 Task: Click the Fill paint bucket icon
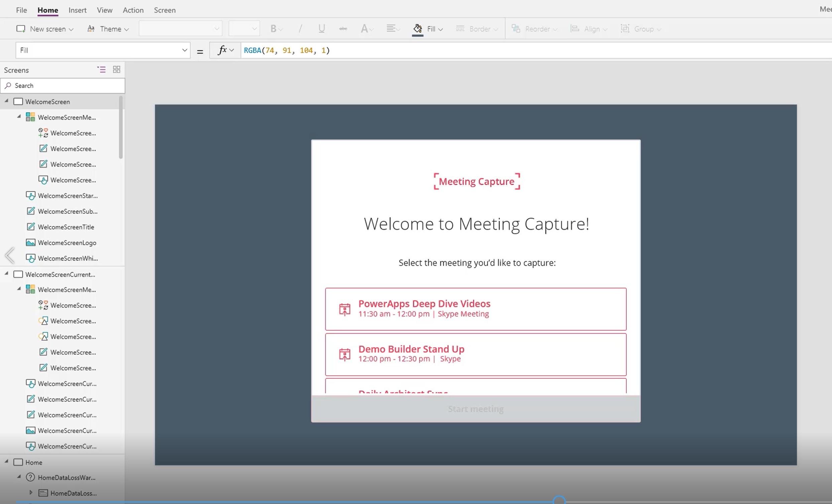coord(418,29)
